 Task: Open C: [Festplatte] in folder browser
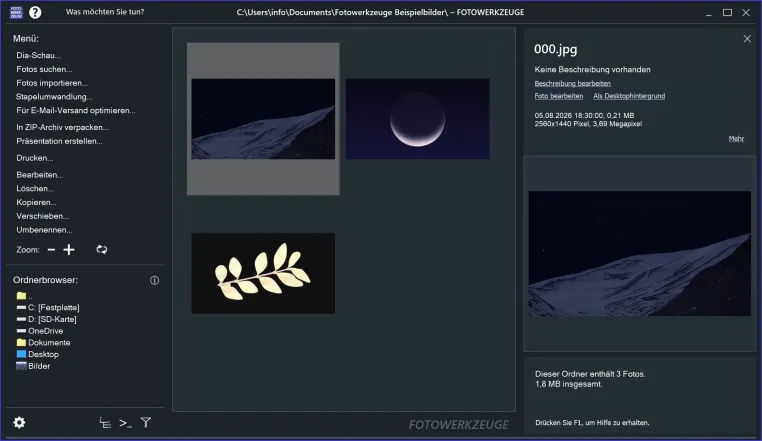pos(53,307)
